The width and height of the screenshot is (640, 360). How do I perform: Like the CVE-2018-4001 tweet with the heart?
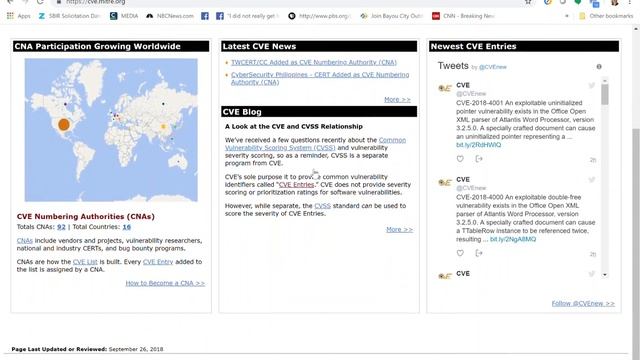(x=460, y=159)
